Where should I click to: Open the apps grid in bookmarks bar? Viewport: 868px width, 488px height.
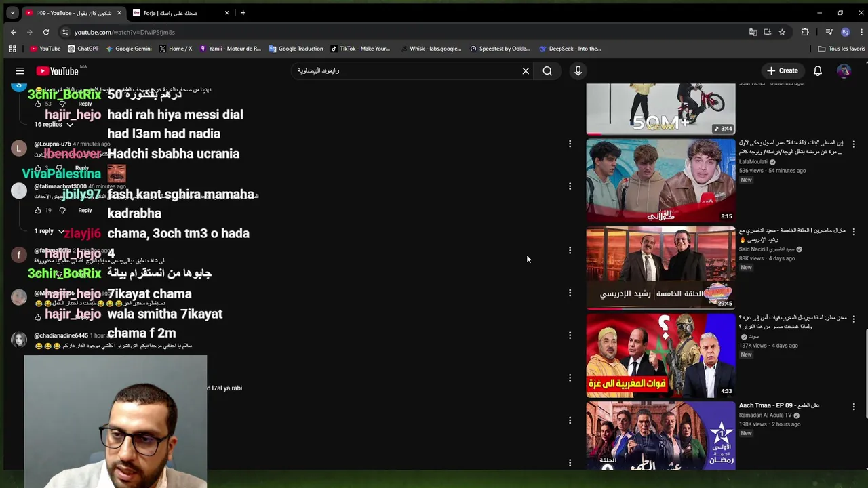(x=12, y=49)
